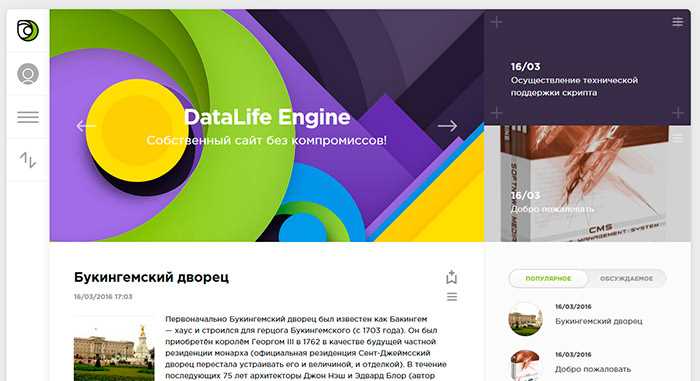Open menu icon on dark technical support tile
Image resolution: width=700 pixels, height=381 pixels.
[x=678, y=22]
